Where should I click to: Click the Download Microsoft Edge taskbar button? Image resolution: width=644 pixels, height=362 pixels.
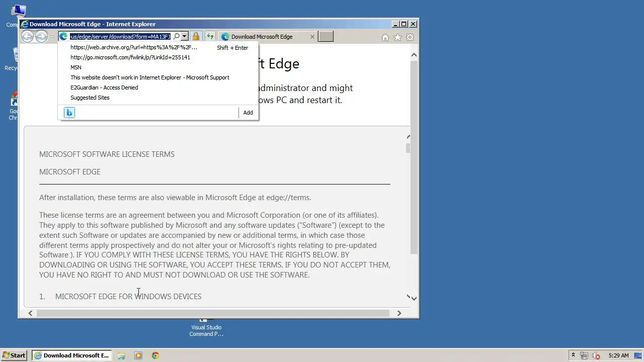pos(72,355)
